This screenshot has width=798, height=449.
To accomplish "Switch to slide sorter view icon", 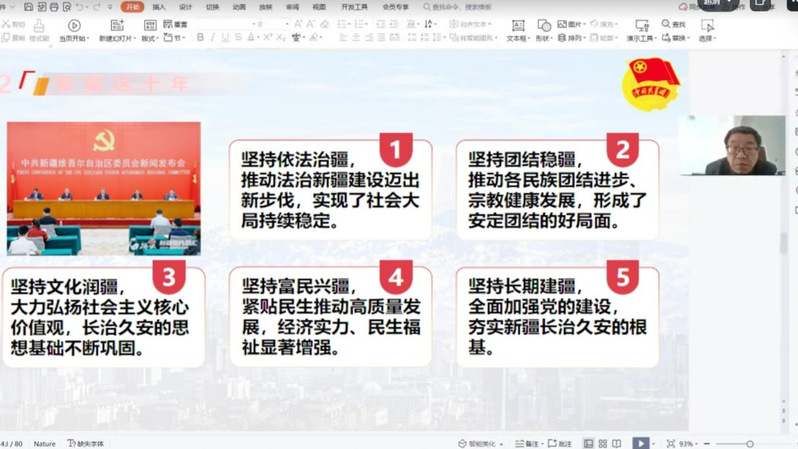I will (603, 443).
